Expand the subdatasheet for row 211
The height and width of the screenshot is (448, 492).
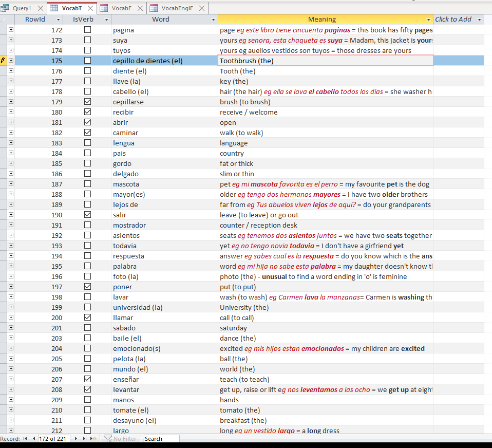pyautogui.click(x=11, y=420)
